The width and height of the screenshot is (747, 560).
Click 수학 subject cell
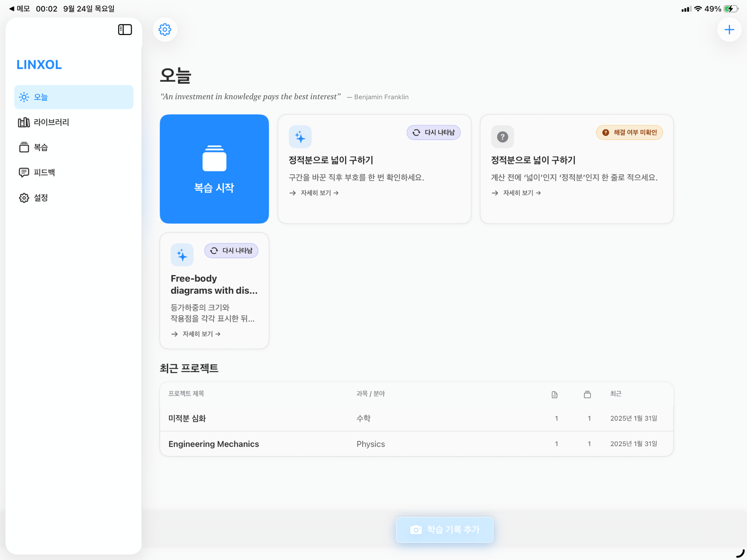[x=364, y=418]
